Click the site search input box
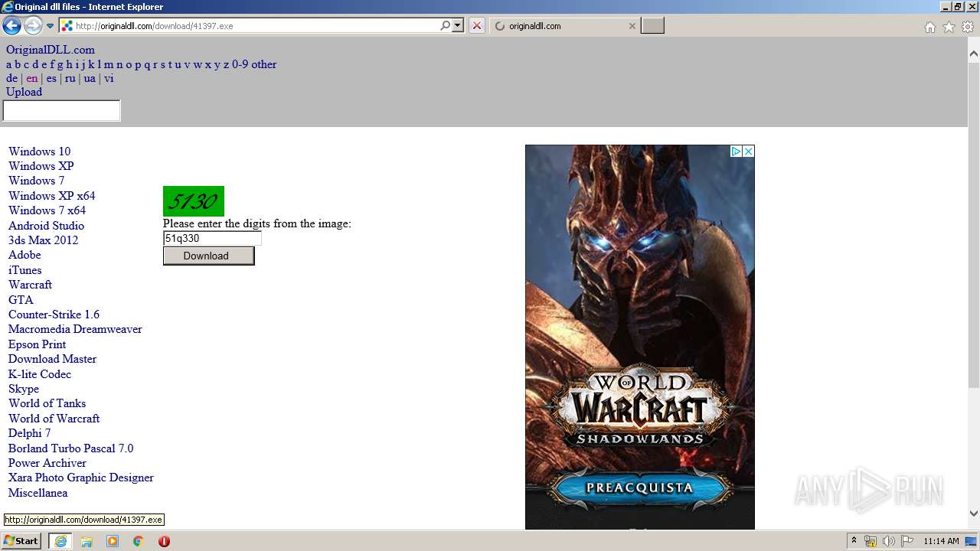Viewport: 980px width, 551px height. coord(62,111)
